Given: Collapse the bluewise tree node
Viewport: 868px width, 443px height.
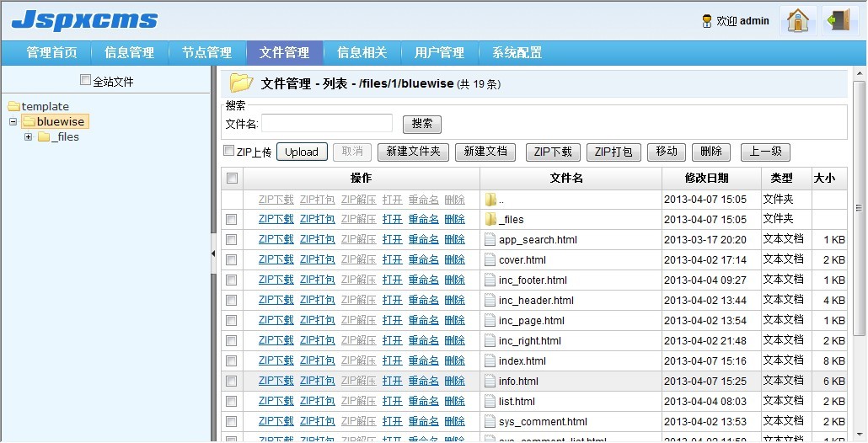Looking at the screenshot, I should pyautogui.click(x=13, y=121).
